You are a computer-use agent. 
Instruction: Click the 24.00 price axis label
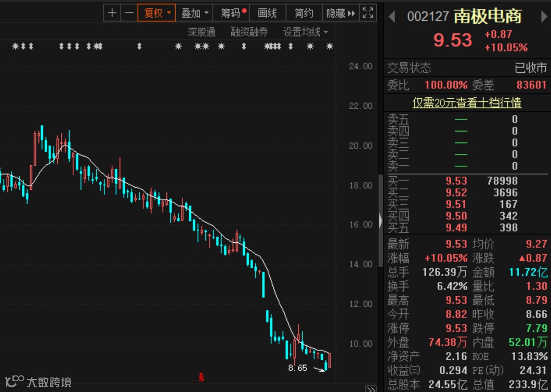(x=361, y=66)
